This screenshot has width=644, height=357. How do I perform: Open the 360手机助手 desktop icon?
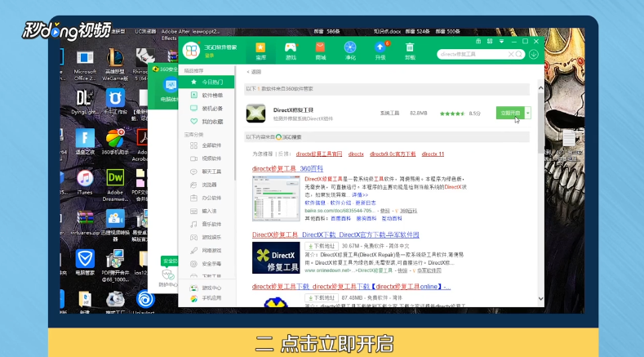pos(115,142)
